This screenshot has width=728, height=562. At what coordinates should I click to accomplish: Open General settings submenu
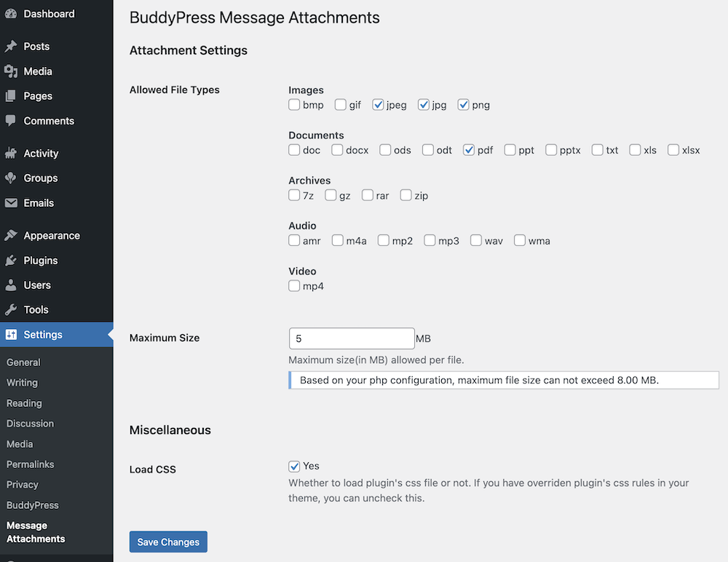pyautogui.click(x=23, y=363)
